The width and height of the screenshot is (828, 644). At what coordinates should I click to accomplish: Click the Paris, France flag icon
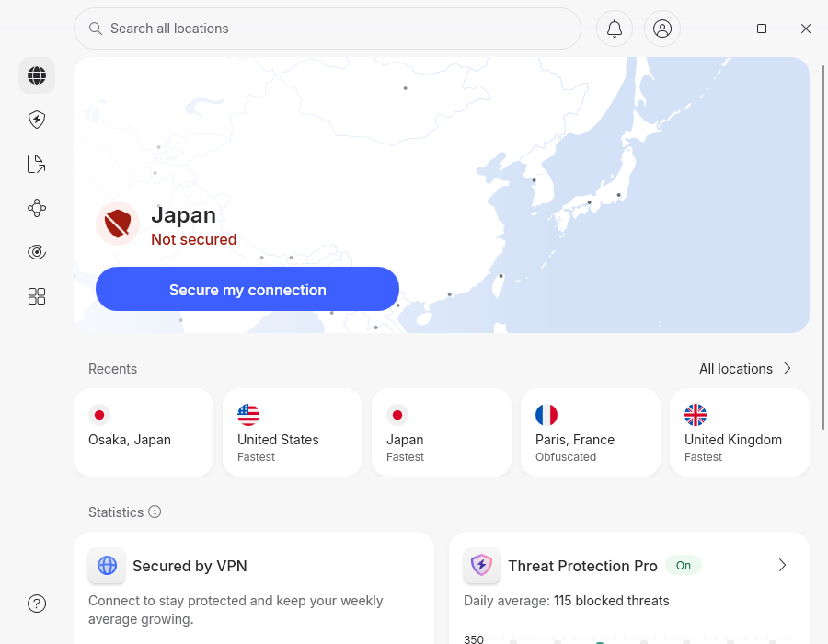pos(546,415)
